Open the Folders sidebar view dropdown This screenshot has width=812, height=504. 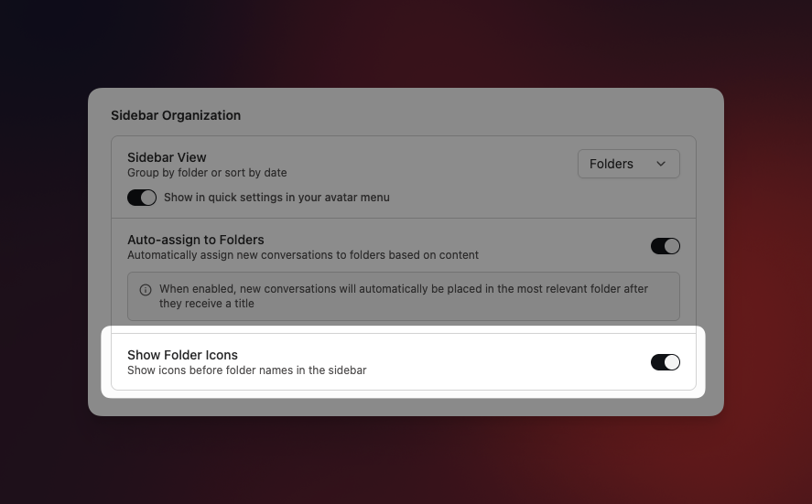[x=629, y=164]
